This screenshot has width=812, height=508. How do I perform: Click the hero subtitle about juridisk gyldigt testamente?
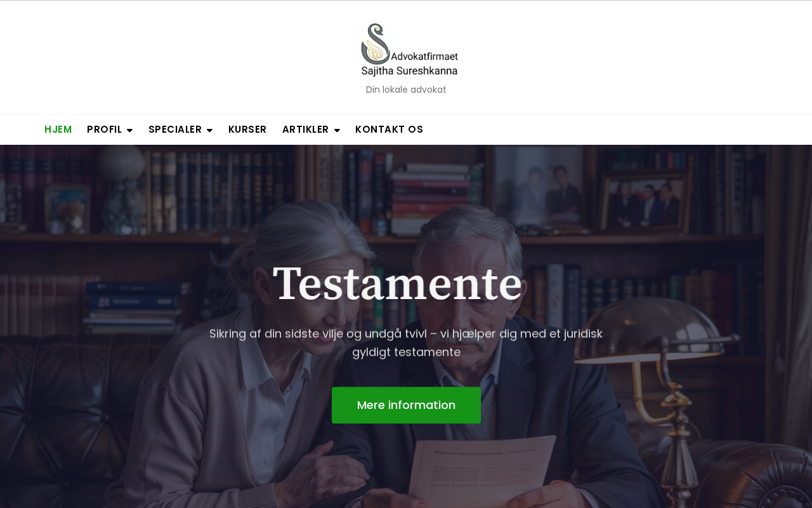tap(406, 342)
